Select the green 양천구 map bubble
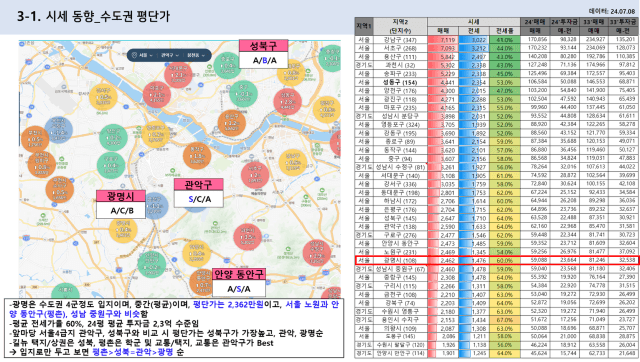 tap(113, 138)
